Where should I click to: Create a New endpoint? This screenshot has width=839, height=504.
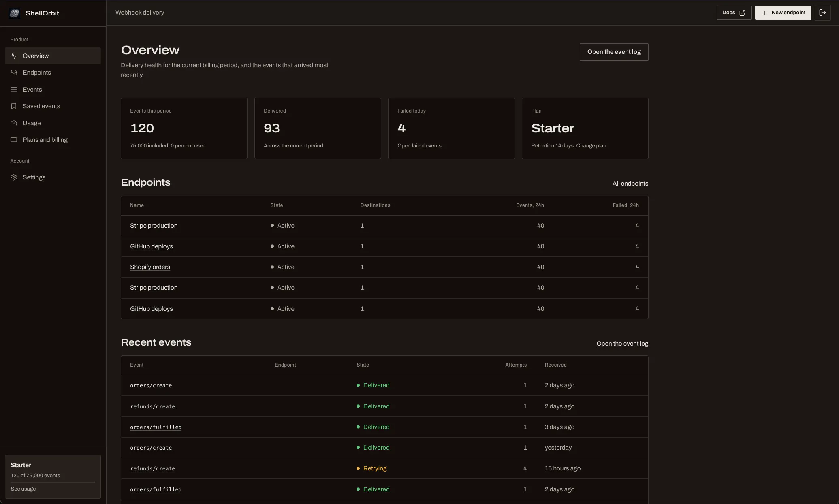tap(783, 13)
